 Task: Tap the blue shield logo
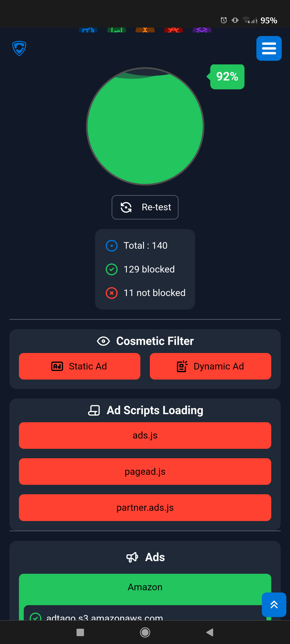point(19,48)
